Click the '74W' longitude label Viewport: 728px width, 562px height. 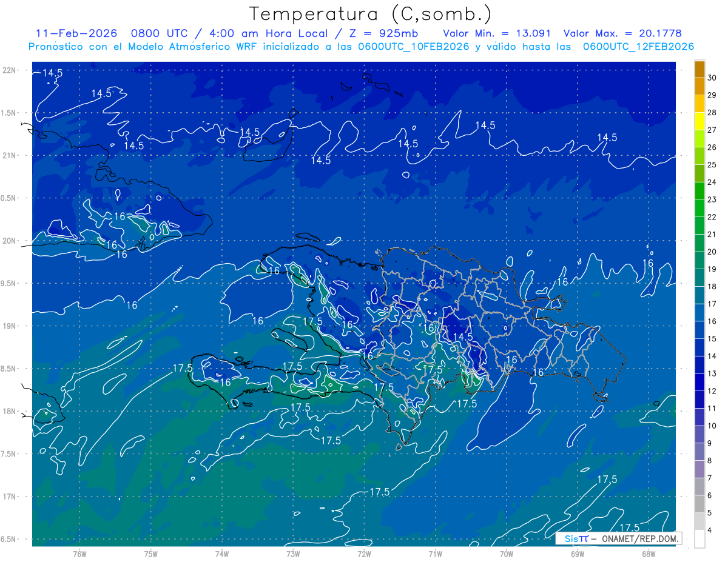(x=221, y=554)
